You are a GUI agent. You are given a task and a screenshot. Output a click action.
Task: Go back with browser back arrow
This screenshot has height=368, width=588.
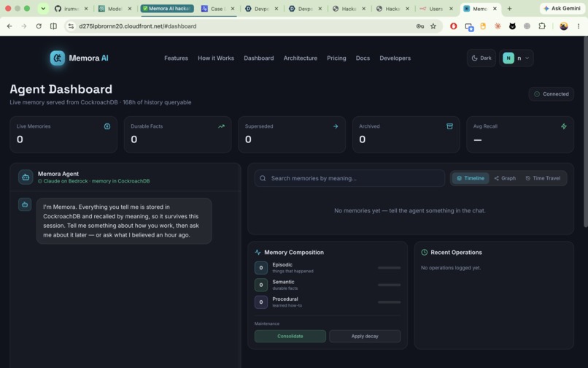[9, 26]
